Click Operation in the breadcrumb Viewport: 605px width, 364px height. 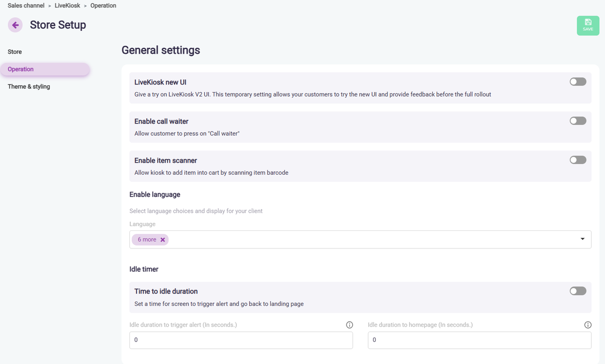(x=103, y=6)
